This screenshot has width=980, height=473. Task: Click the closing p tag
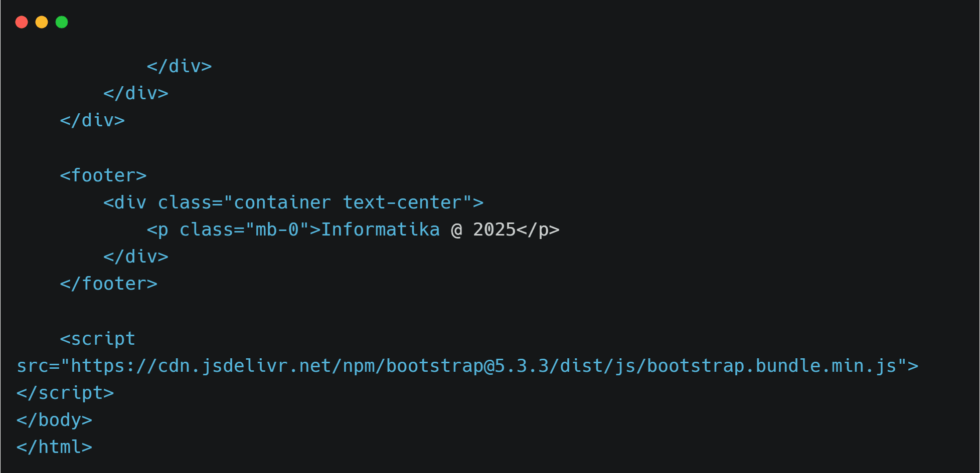[x=538, y=229]
